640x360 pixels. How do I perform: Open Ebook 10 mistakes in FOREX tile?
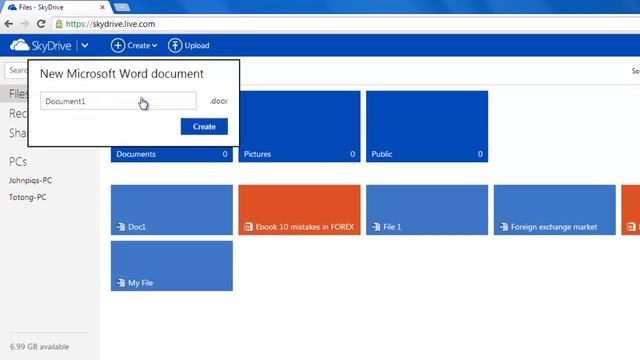point(299,210)
